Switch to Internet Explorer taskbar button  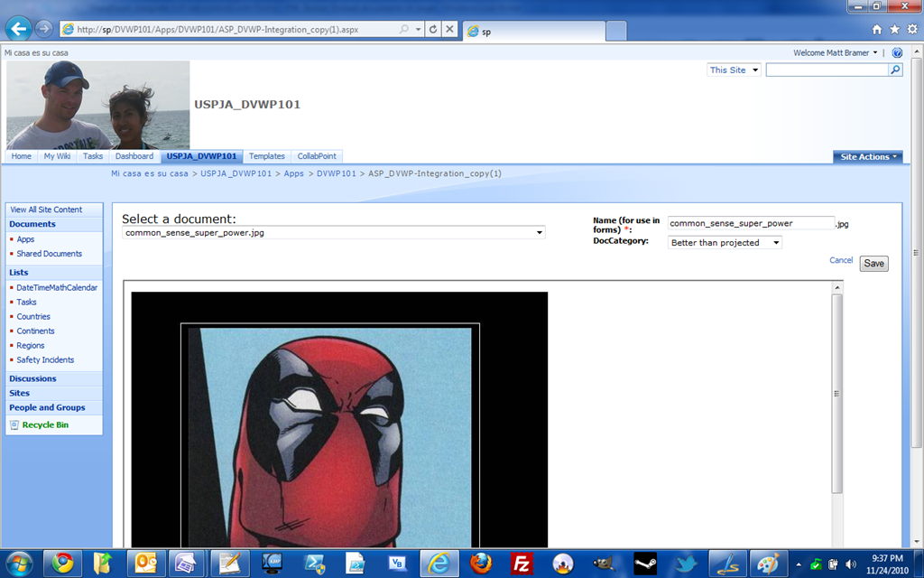coord(439,564)
